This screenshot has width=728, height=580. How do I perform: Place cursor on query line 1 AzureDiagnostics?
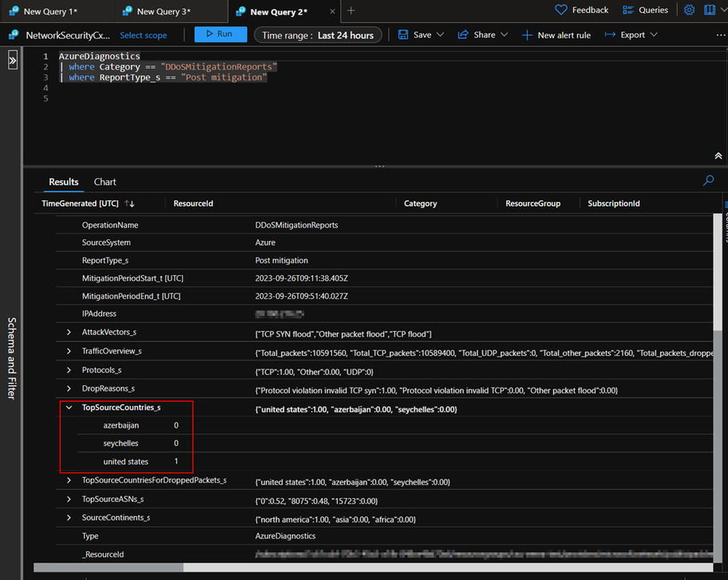pos(99,56)
